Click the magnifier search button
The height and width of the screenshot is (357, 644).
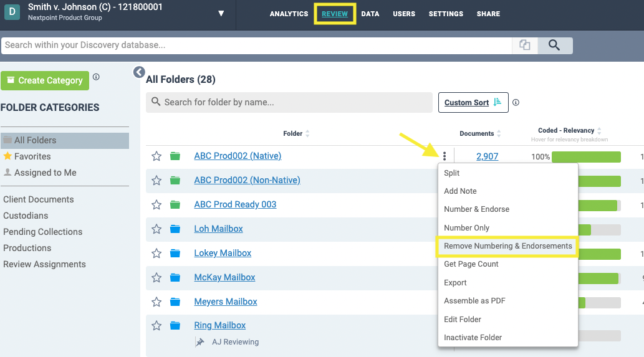[554, 45]
